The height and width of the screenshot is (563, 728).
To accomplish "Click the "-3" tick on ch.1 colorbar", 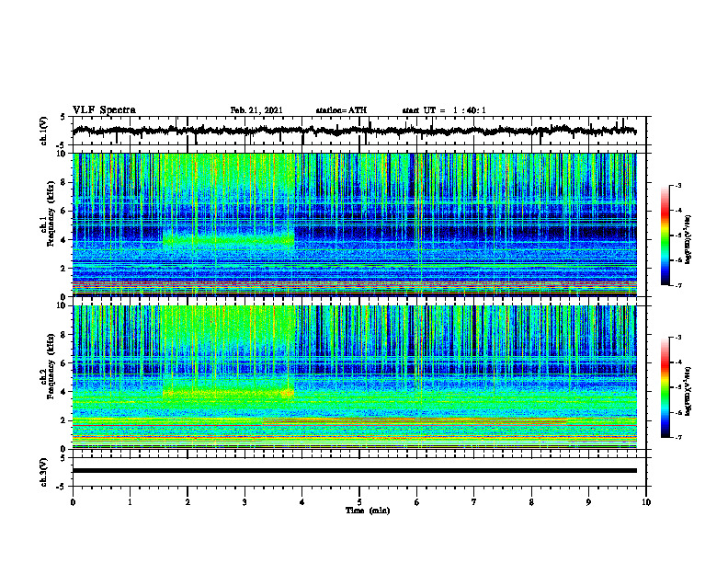I will [677, 186].
